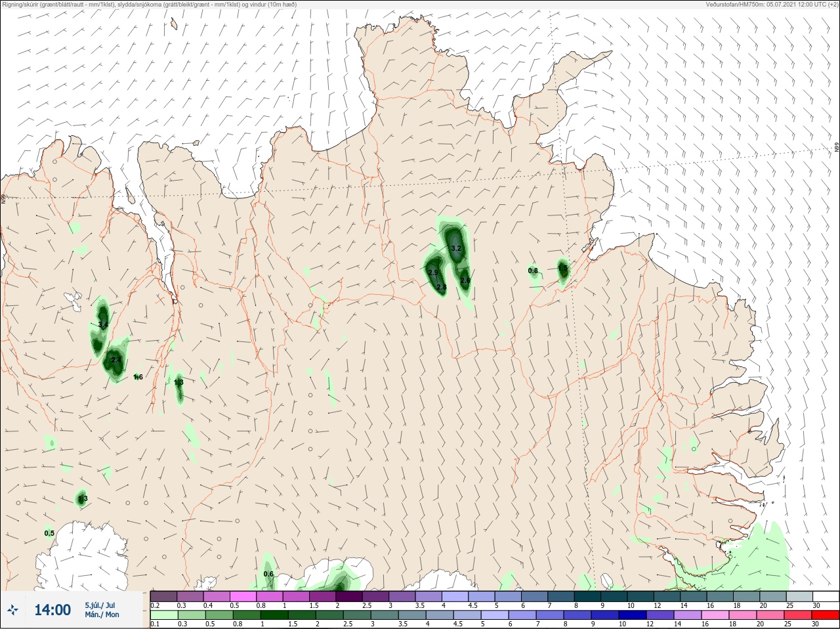Click the palest green first rain legend swatch
The image size is (840, 629).
pos(163,615)
